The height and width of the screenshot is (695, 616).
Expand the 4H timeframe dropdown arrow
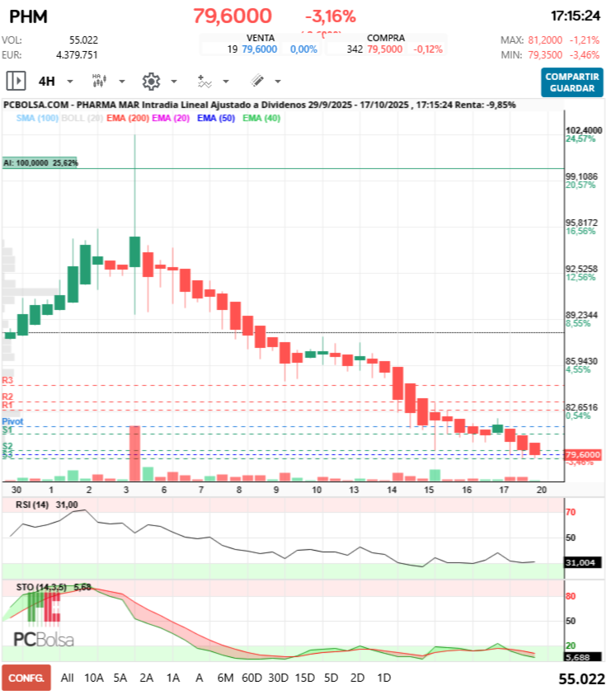click(70, 82)
